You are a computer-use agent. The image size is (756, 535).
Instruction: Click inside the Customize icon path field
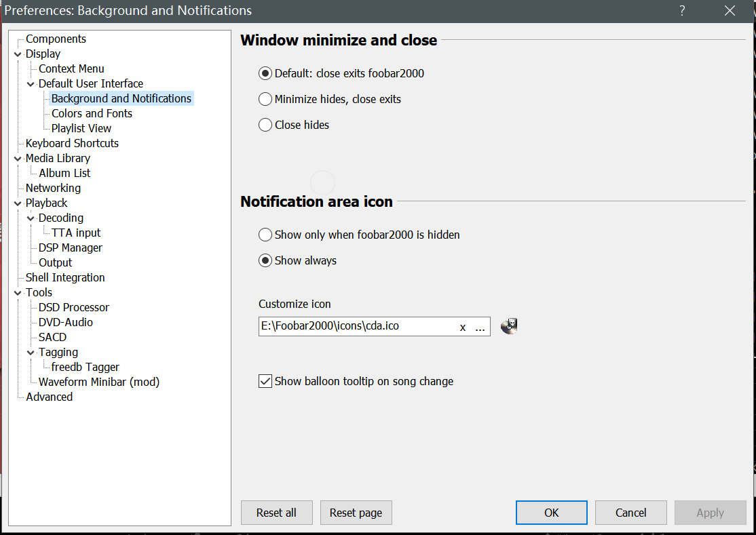pos(353,326)
